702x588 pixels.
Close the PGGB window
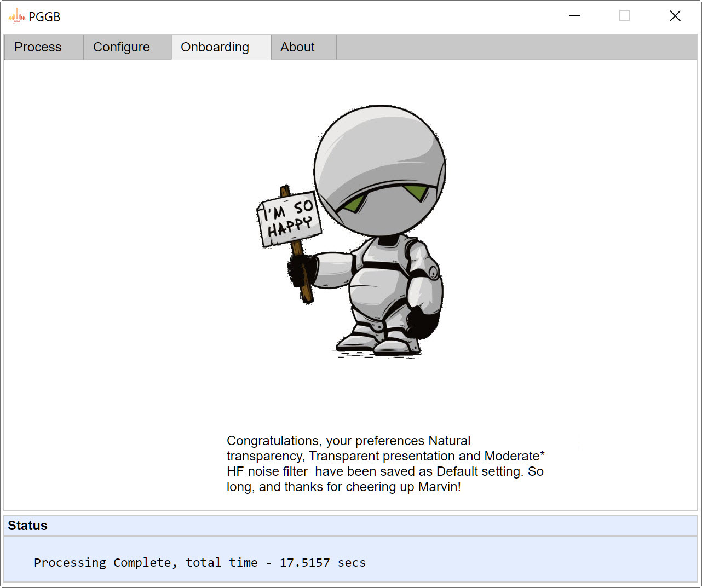coord(675,16)
